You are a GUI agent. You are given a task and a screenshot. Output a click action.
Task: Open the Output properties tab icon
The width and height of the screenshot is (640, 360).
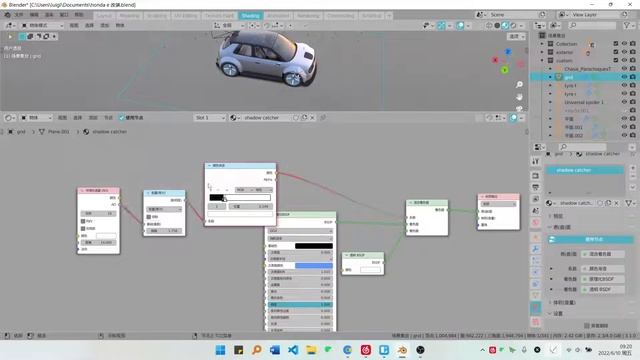(x=536, y=187)
